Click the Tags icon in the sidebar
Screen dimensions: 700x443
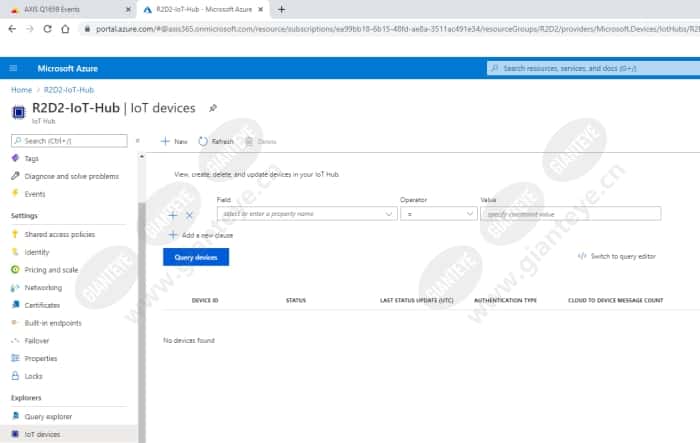[15, 158]
